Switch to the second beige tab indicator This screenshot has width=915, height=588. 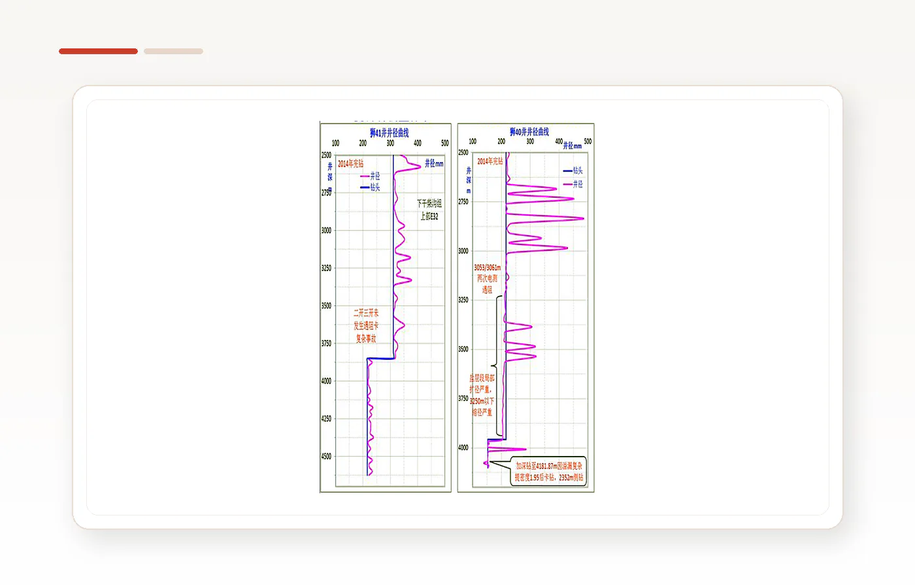(173, 51)
